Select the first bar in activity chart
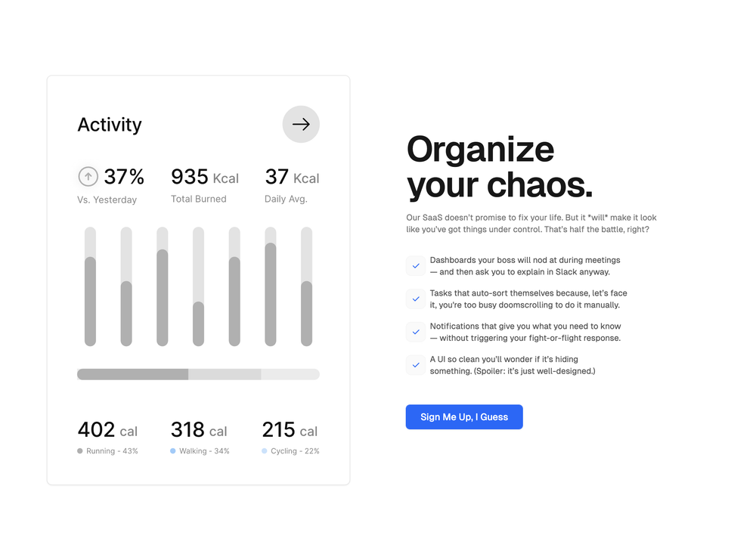The width and height of the screenshot is (756, 560). point(90,286)
